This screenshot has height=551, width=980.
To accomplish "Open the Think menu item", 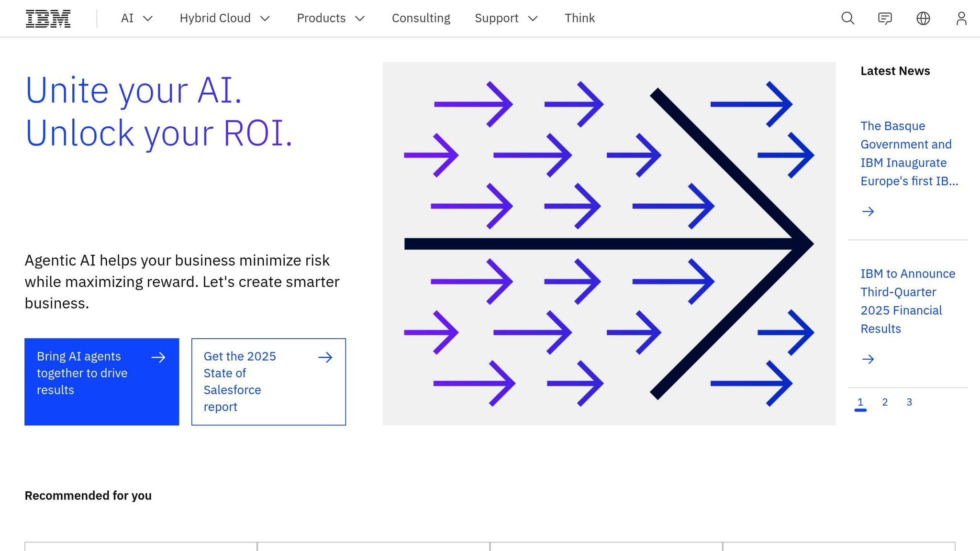I will (x=579, y=18).
